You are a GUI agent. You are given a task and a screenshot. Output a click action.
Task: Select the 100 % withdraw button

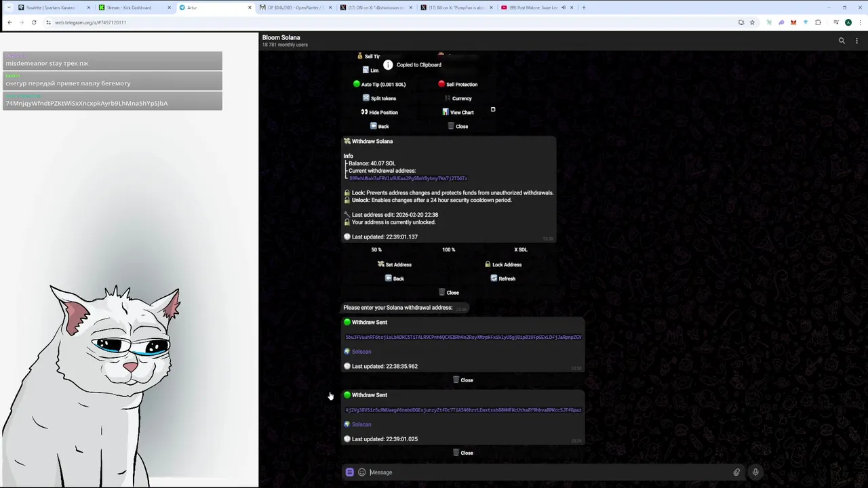pyautogui.click(x=449, y=249)
